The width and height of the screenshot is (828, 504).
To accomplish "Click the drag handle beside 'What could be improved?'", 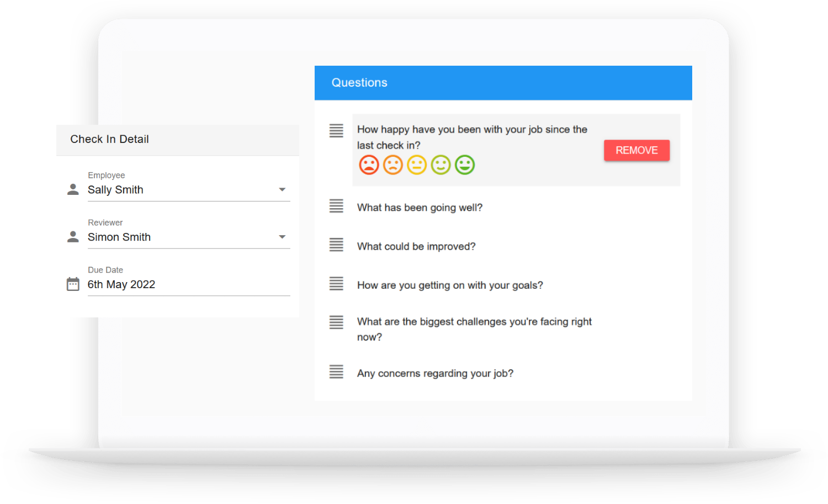I will tap(336, 245).
